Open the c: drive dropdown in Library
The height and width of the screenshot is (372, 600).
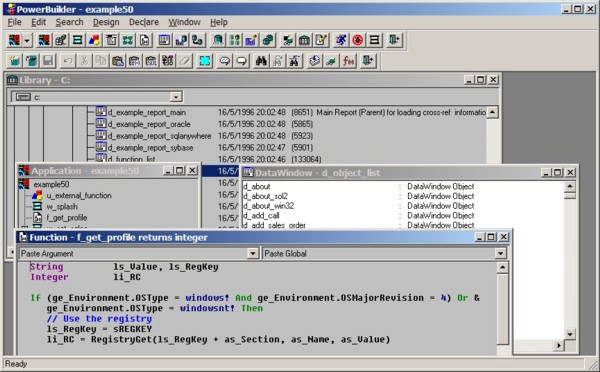pyautogui.click(x=176, y=97)
